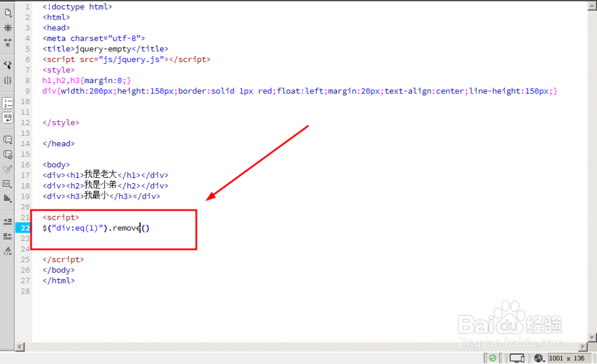Click the closing </html> tag
Screen dimensions: 597x364
59,280
